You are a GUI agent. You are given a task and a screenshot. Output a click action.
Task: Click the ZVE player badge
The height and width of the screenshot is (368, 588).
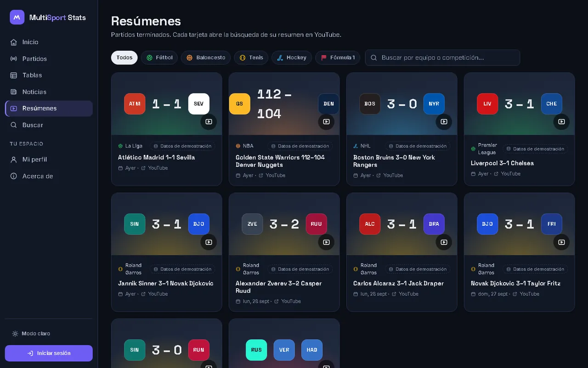pos(252,224)
